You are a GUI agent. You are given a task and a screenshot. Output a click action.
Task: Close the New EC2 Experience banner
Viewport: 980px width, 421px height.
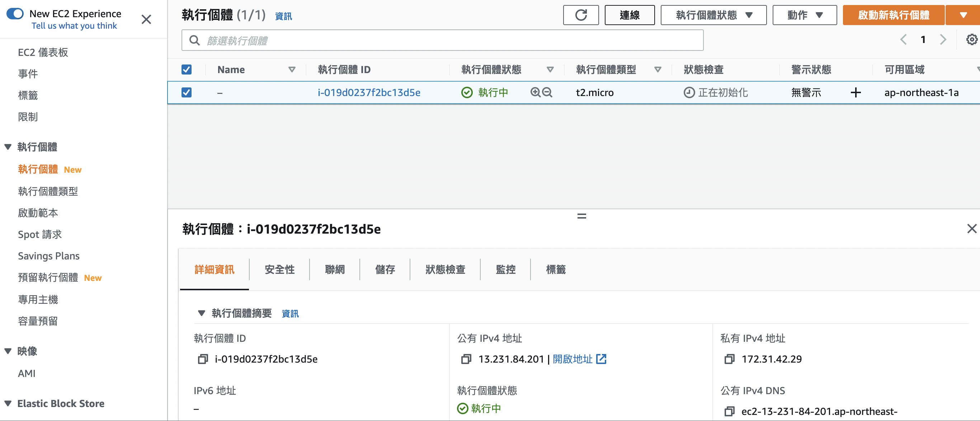coord(146,19)
